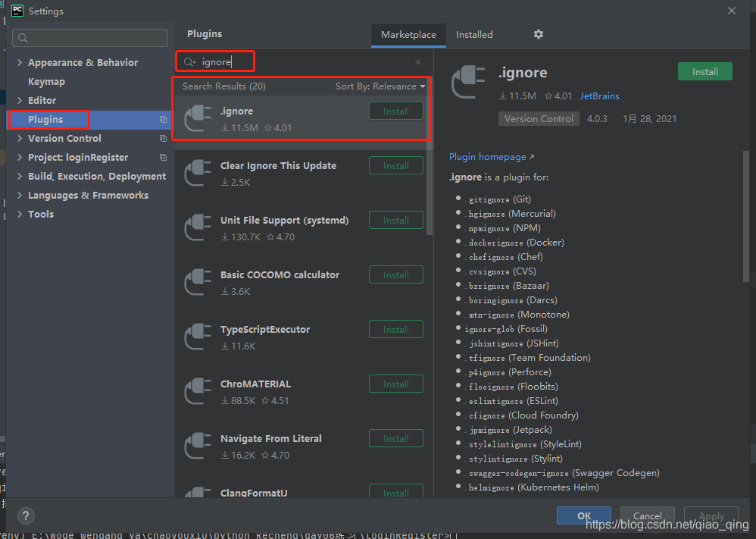Viewport: 756px width, 539px height.
Task: Click green Install button in details pane
Action: [705, 71]
